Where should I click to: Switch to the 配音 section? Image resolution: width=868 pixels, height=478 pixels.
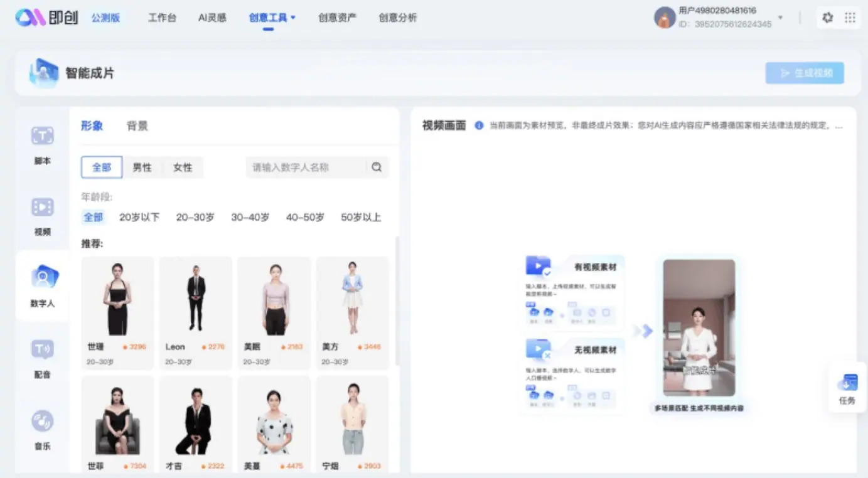point(41,358)
